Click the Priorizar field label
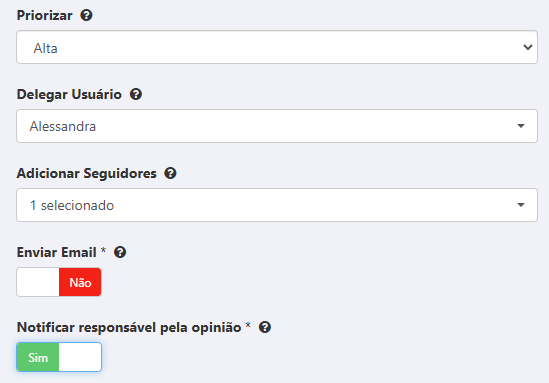549x383 pixels. (44, 15)
